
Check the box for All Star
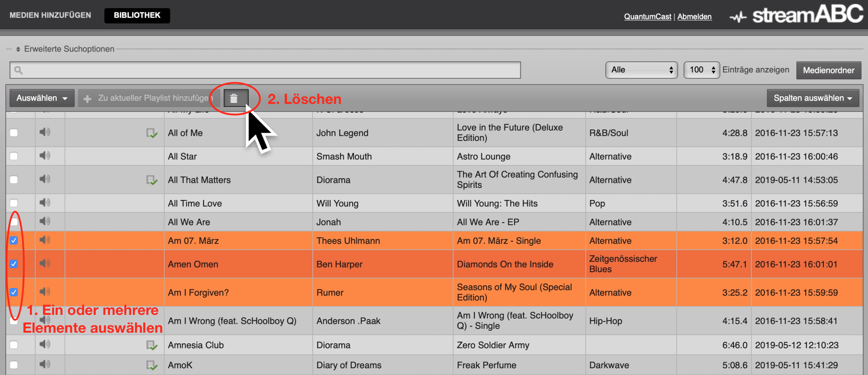click(14, 156)
